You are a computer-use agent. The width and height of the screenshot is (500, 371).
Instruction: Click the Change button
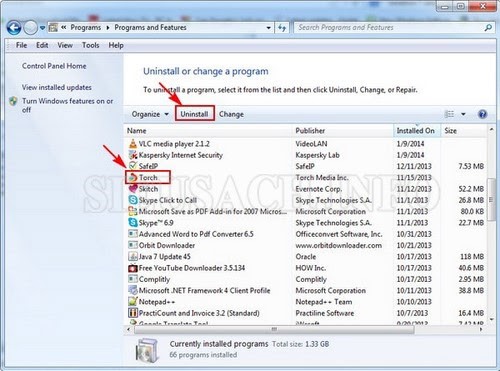coord(231,114)
